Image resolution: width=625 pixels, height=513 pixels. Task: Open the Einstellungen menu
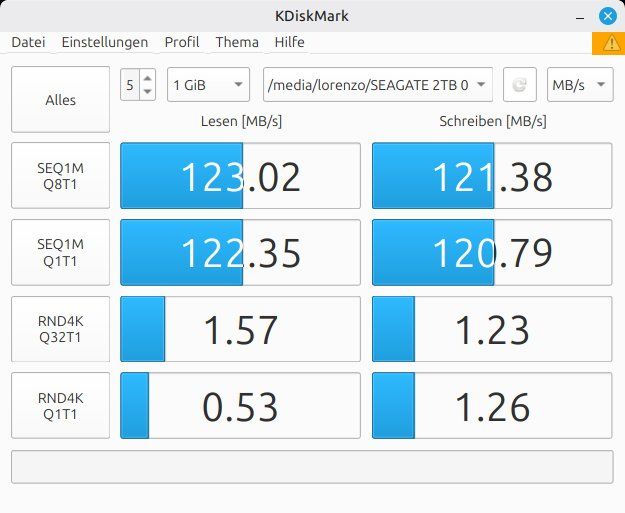pos(105,42)
